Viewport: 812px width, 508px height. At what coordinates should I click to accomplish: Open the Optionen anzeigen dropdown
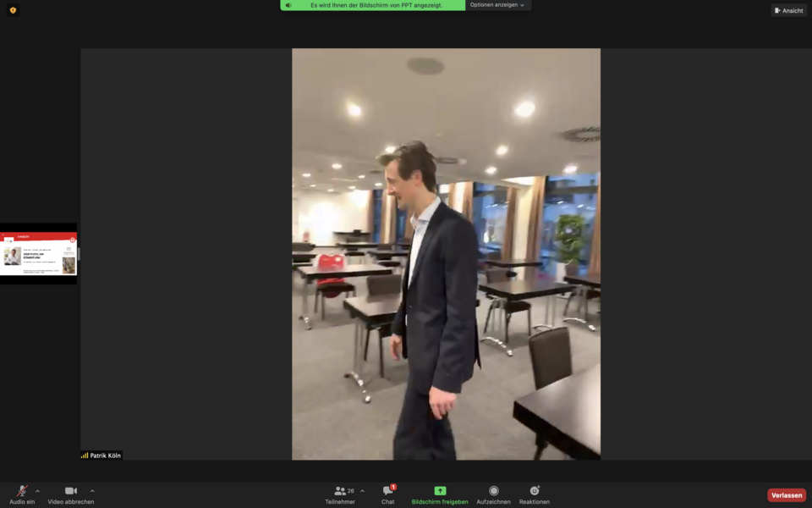click(497, 5)
